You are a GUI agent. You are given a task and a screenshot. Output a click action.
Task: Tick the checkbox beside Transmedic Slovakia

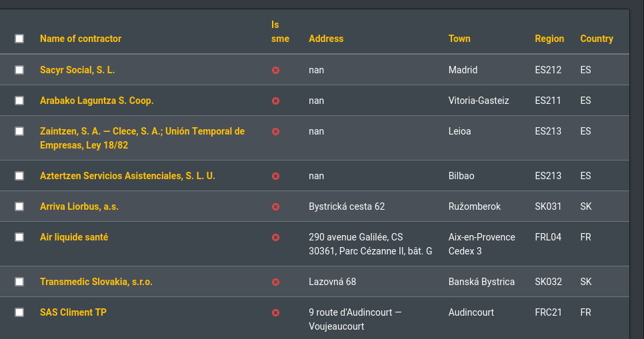pos(19,282)
